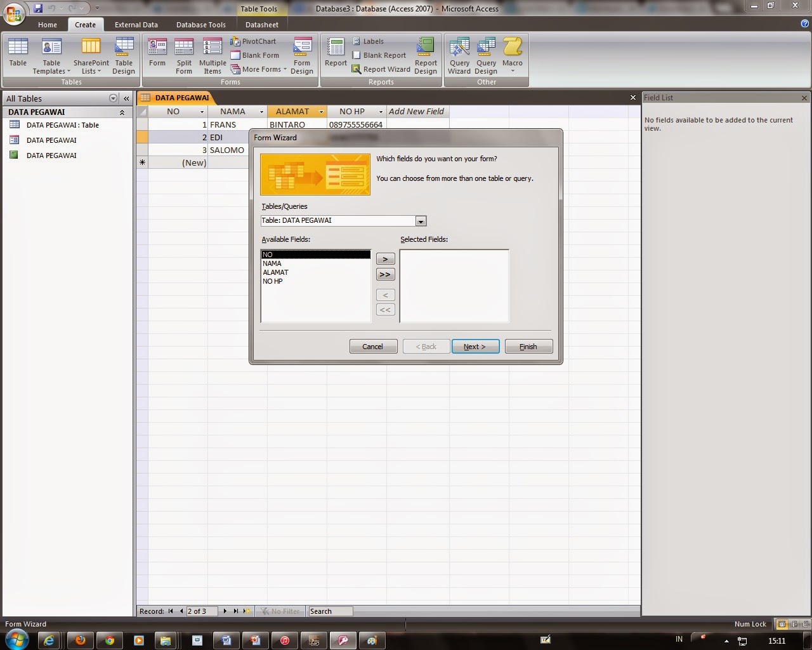
Task: Open the Datasheet tab
Action: point(262,25)
